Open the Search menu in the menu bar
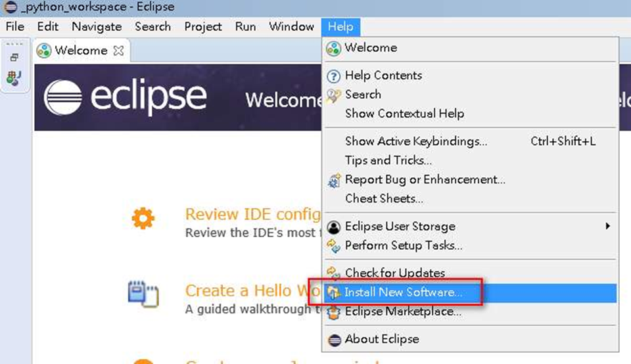 click(x=152, y=26)
